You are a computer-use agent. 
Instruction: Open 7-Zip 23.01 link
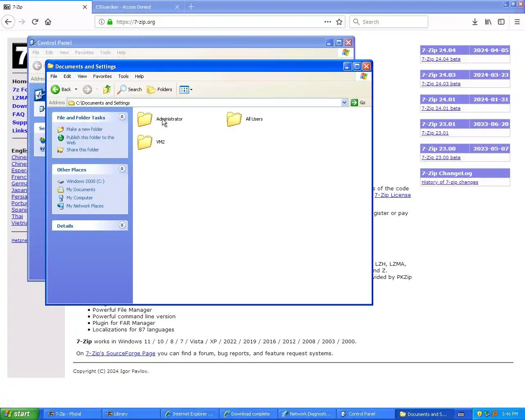[435, 133]
